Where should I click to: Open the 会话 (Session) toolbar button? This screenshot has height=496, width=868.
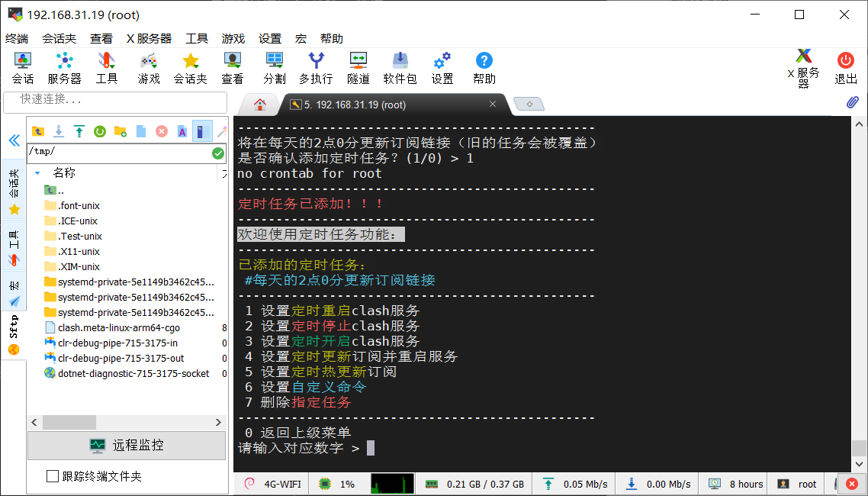(x=23, y=68)
